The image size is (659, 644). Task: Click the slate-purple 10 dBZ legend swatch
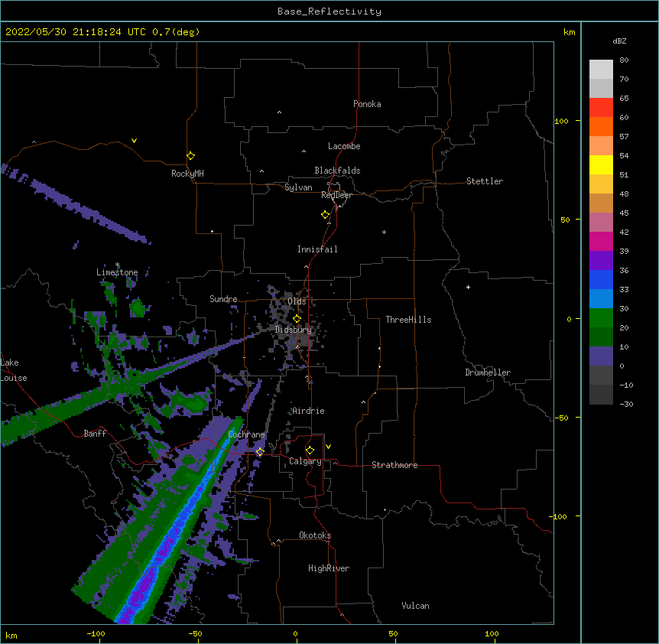pos(601,356)
